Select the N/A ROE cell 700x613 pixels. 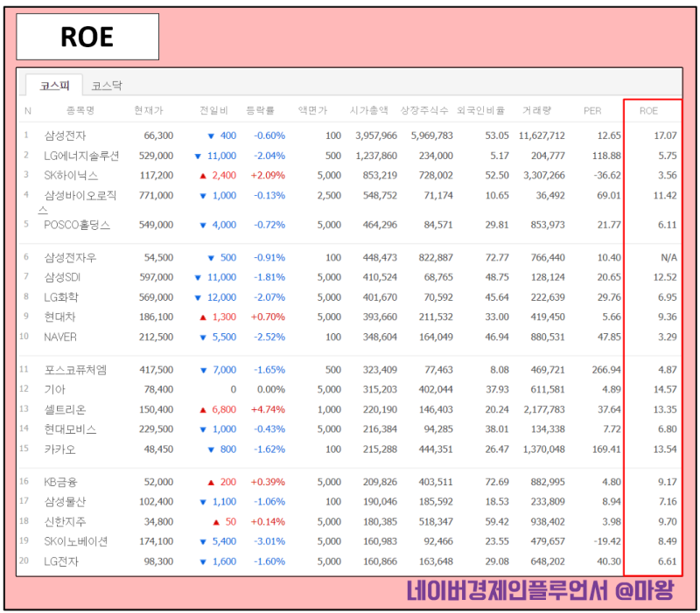[668, 257]
